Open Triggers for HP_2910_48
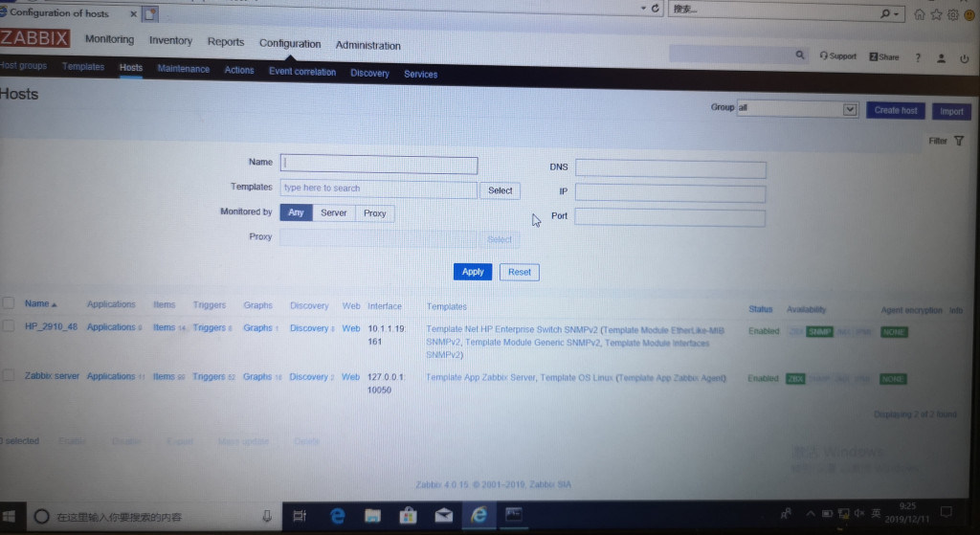The height and width of the screenshot is (535, 980). 210,327
